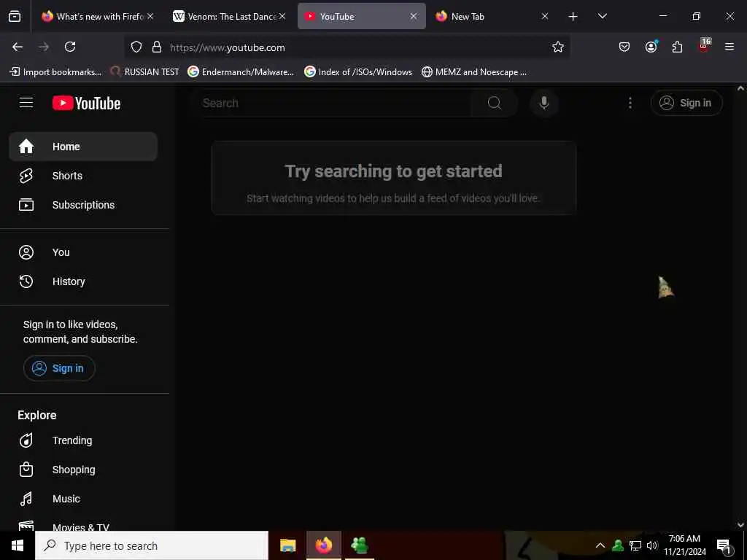Close the YouTube tab
This screenshot has width=747, height=560.
(x=414, y=16)
